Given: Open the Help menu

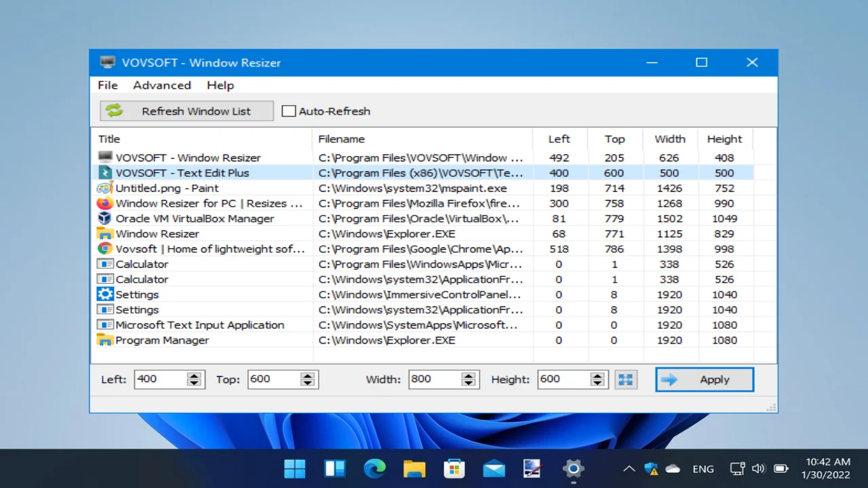Looking at the screenshot, I should (220, 85).
